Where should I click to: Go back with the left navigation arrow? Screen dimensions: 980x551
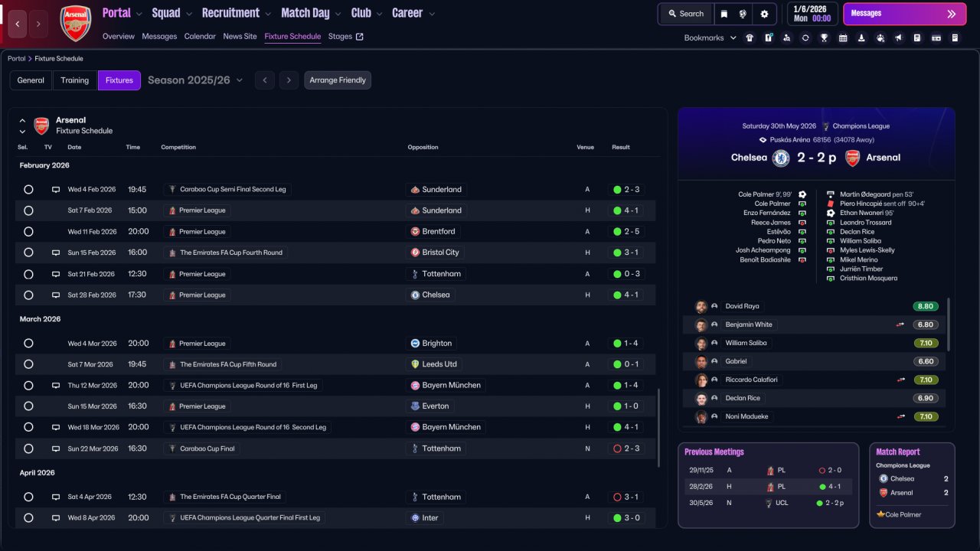18,24
